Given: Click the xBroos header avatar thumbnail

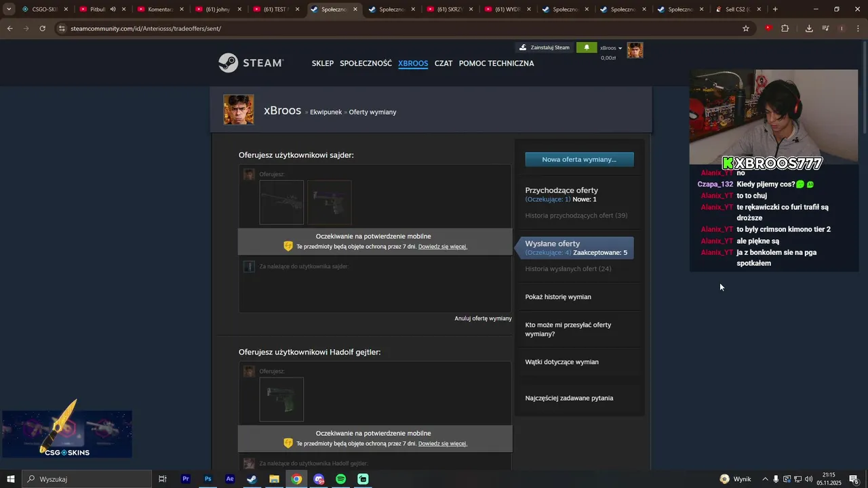Looking at the screenshot, I should pos(635,50).
